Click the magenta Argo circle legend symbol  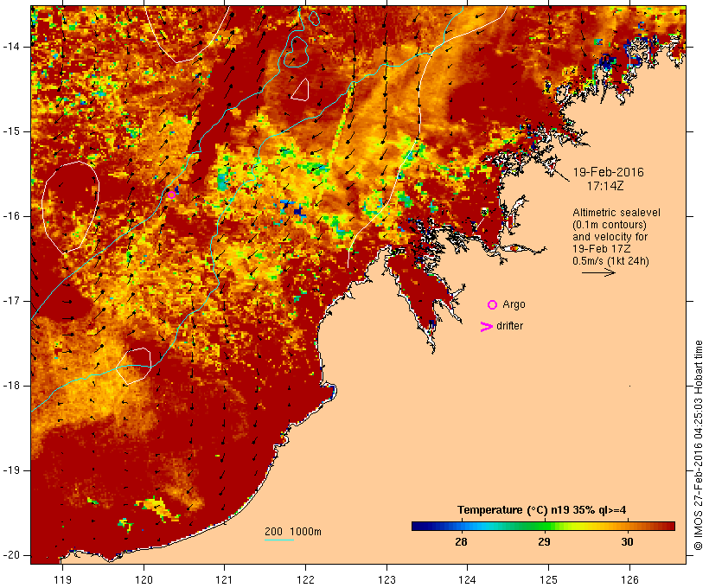click(x=492, y=305)
